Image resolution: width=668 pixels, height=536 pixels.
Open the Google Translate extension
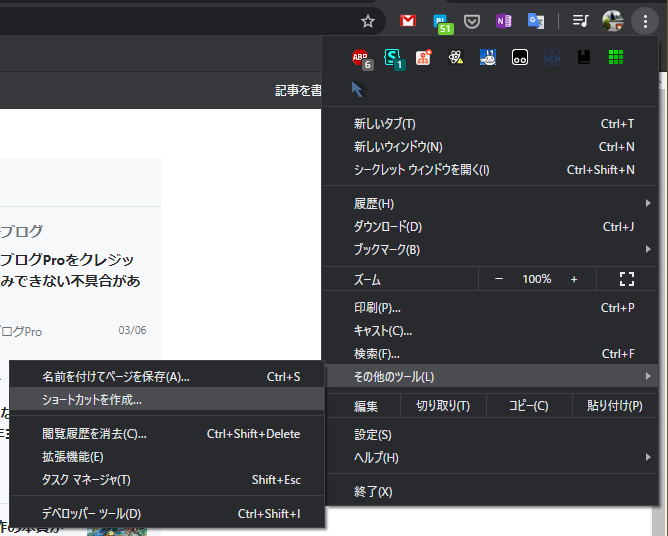(536, 21)
